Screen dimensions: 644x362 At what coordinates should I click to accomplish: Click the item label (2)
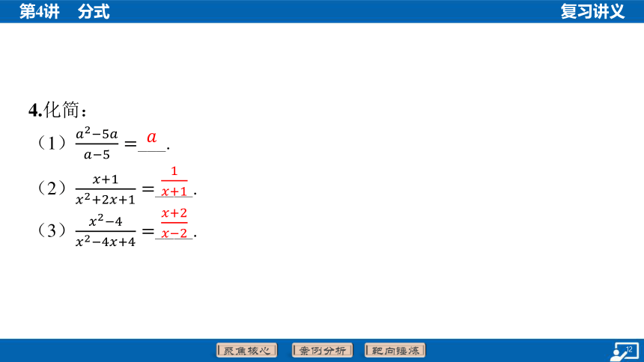pos(52,188)
